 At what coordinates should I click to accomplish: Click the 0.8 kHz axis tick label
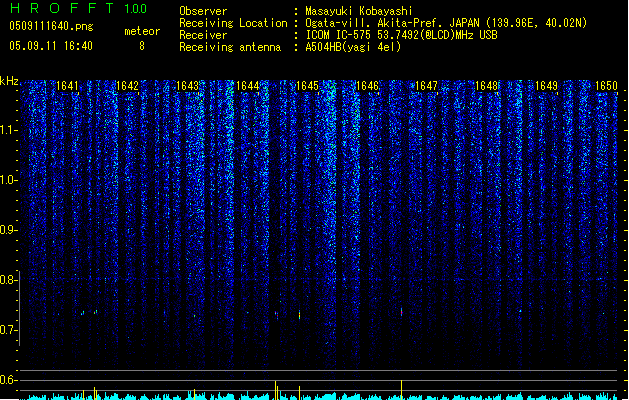8,280
